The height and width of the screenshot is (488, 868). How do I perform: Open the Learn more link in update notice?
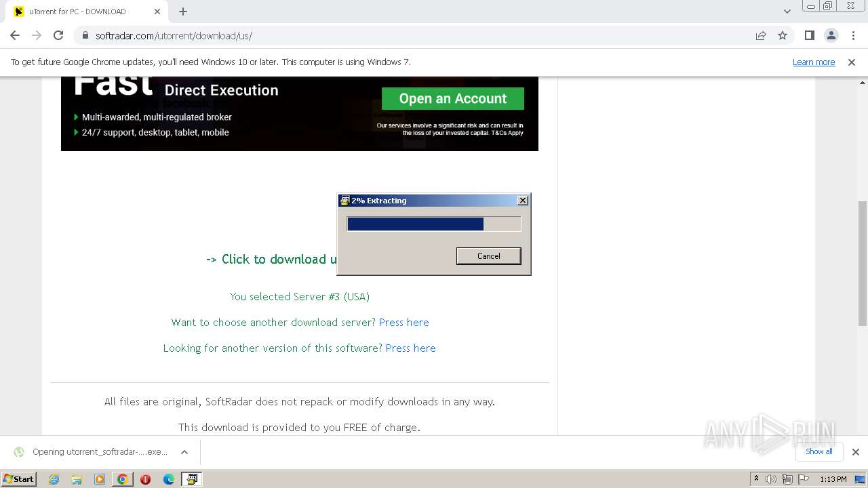(x=814, y=62)
